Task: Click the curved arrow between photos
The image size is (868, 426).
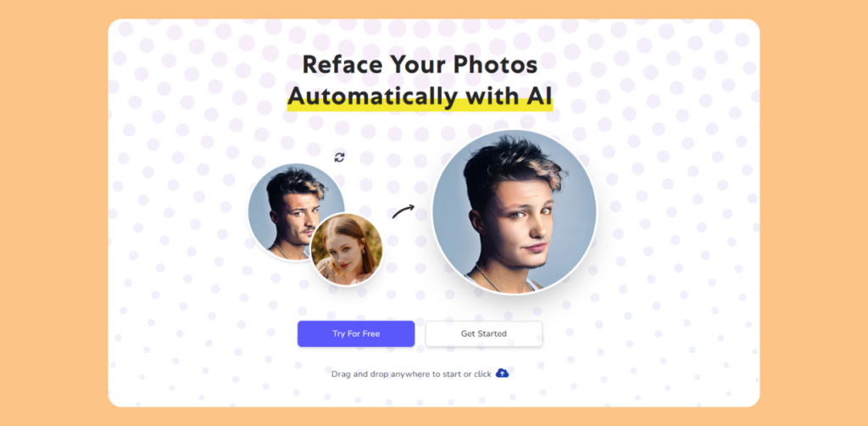Action: click(x=403, y=211)
